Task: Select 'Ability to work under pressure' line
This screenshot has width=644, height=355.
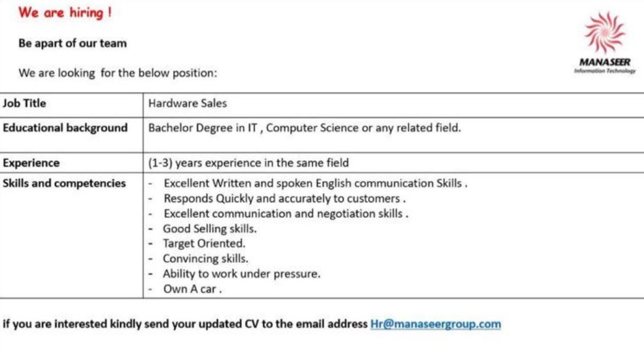Action: coord(242,273)
